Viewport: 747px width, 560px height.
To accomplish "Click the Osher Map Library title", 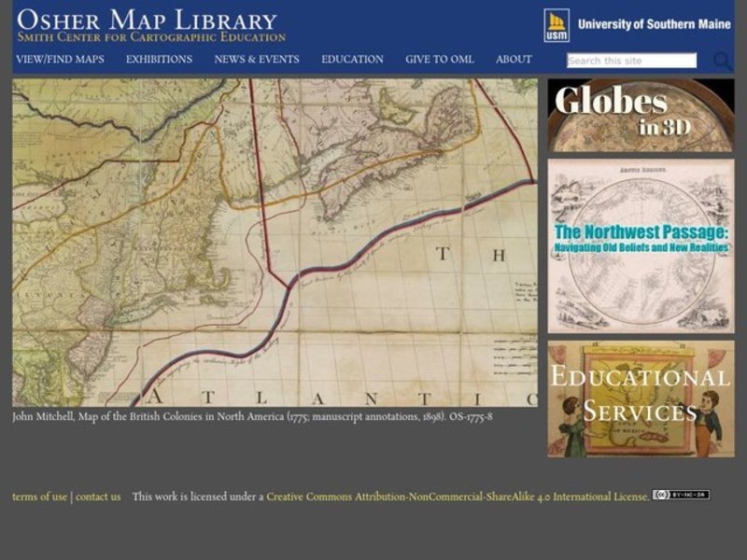I will tap(147, 20).
